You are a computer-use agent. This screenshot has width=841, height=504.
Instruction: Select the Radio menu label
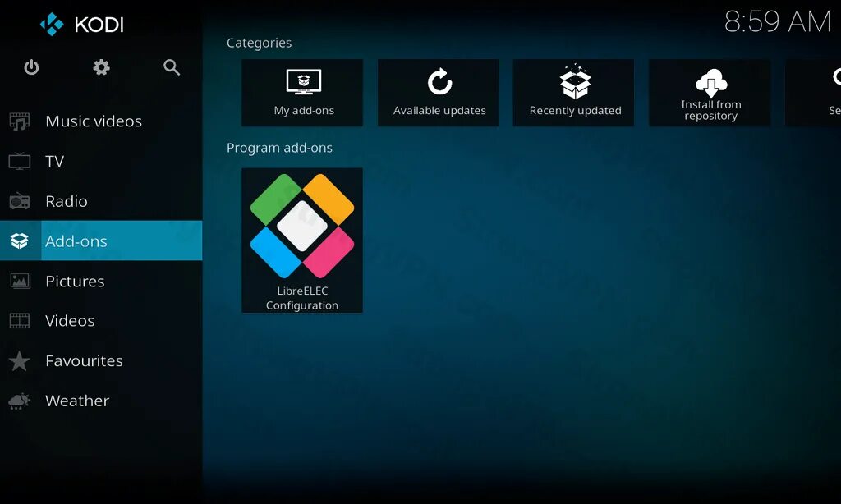(x=67, y=201)
